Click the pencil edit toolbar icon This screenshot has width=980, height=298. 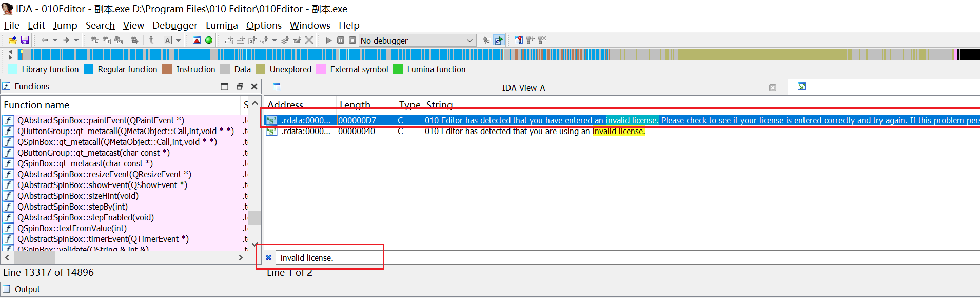[297, 40]
